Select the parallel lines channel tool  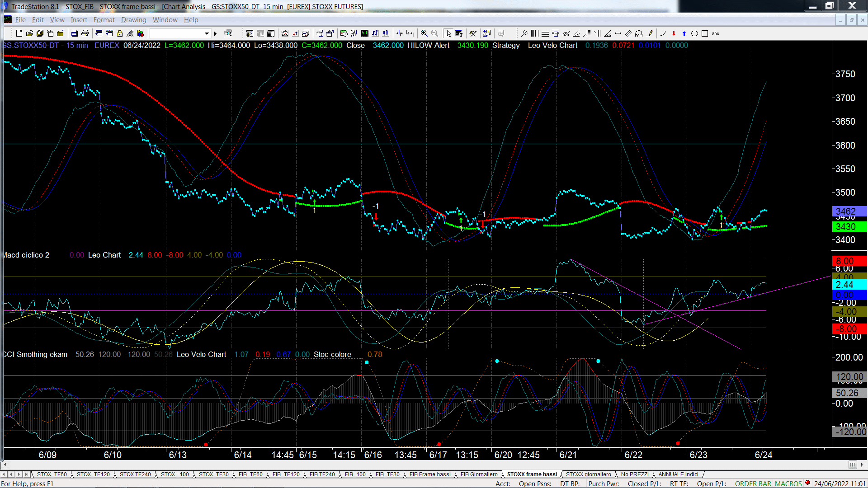[628, 33]
